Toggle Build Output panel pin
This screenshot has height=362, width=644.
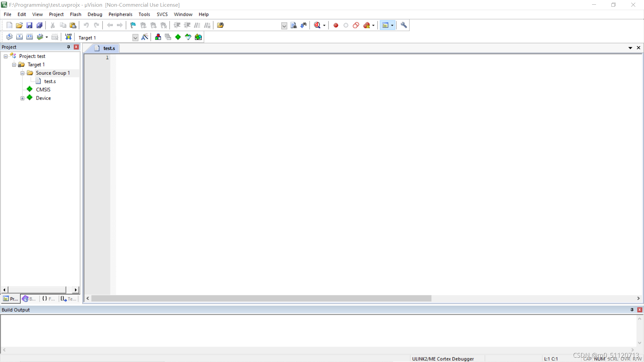[632, 310]
